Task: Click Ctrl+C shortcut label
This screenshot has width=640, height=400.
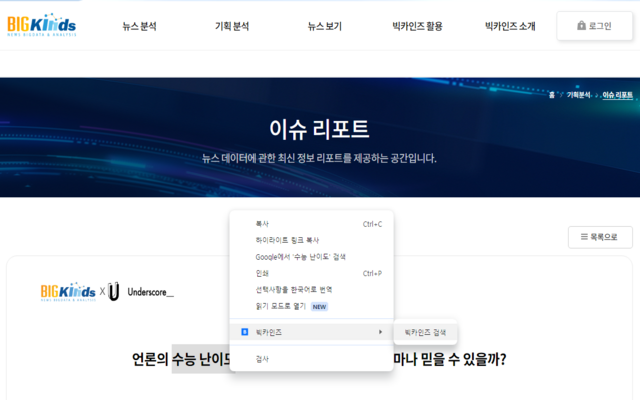Action: coord(372,224)
